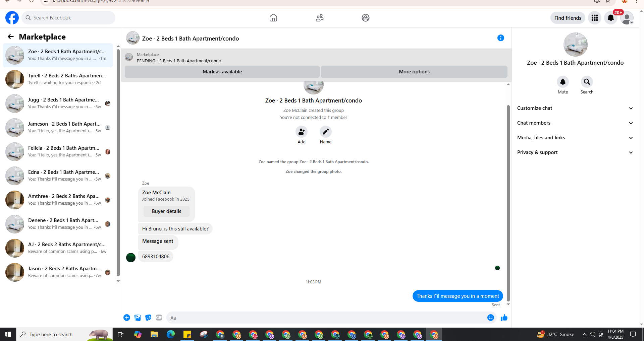Send a thumbs-up like

(504, 318)
